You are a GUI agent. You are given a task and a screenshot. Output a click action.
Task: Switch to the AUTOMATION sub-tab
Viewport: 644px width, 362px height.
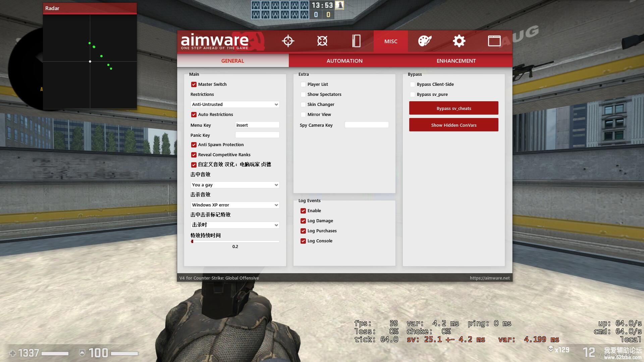pos(344,61)
